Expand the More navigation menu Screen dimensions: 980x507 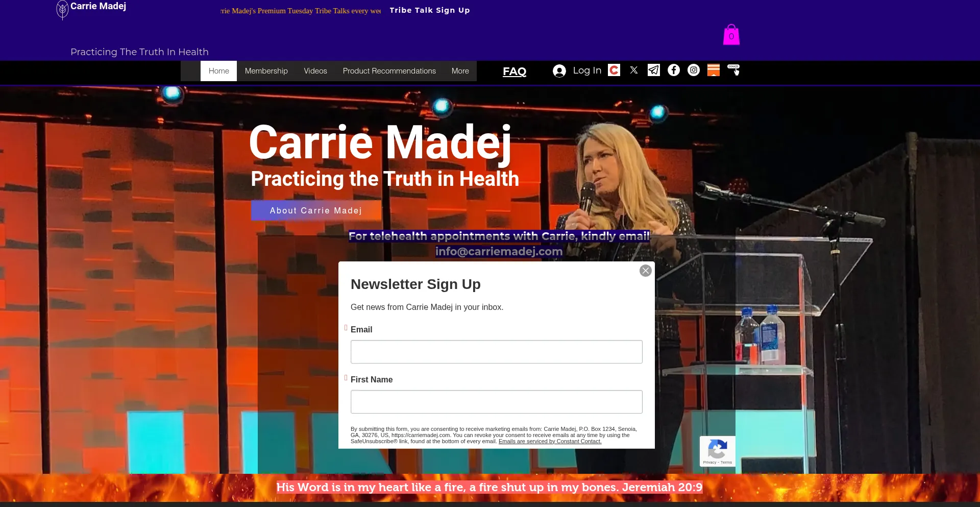click(x=460, y=71)
